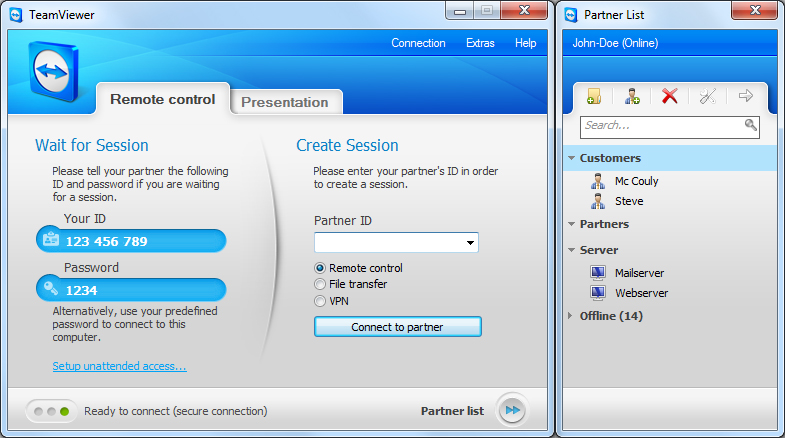Close the Partner List window
Image resolution: width=785 pixels, height=438 pixels.
(x=755, y=10)
